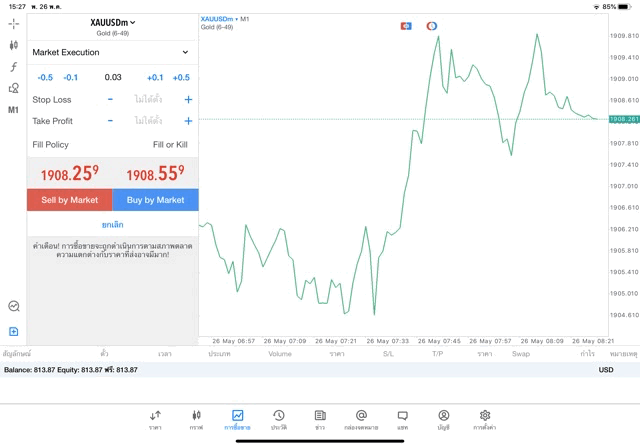Tap the Take Profit value field
Image resolution: width=640 pixels, height=447 pixels.
click(x=148, y=121)
